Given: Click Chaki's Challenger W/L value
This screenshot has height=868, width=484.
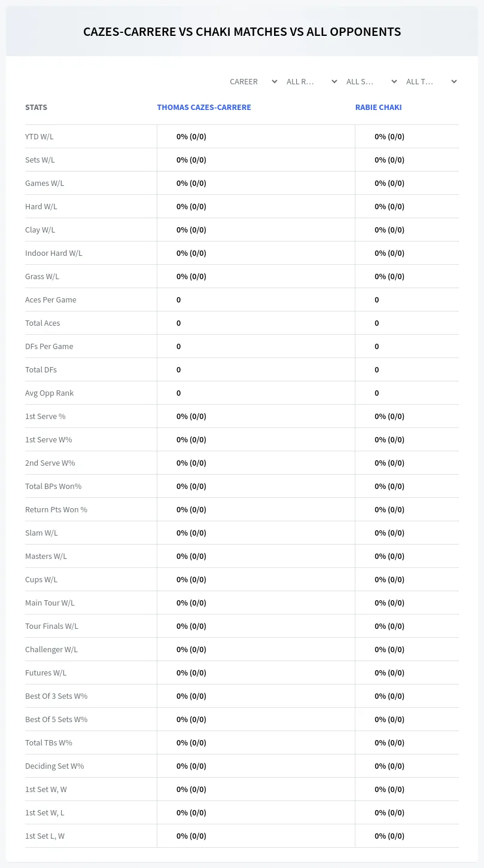Looking at the screenshot, I should click(x=389, y=649).
